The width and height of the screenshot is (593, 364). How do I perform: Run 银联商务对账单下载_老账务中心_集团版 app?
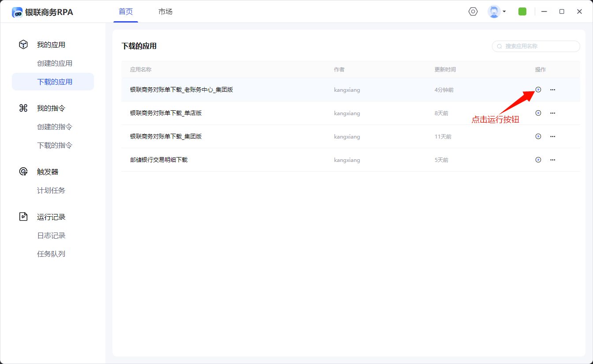[538, 90]
